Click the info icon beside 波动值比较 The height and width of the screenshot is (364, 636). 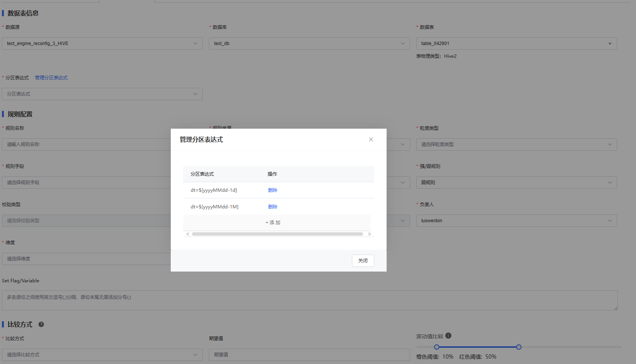[x=448, y=336]
